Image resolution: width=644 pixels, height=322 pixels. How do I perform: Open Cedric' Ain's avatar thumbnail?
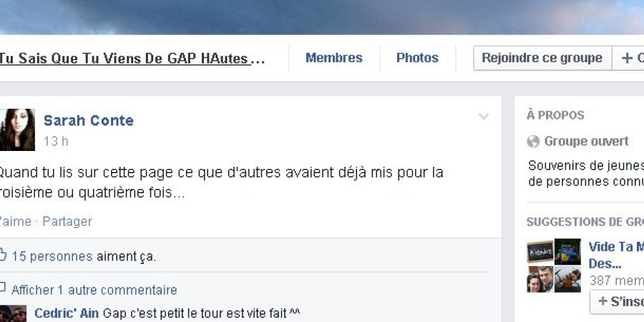coord(13,314)
